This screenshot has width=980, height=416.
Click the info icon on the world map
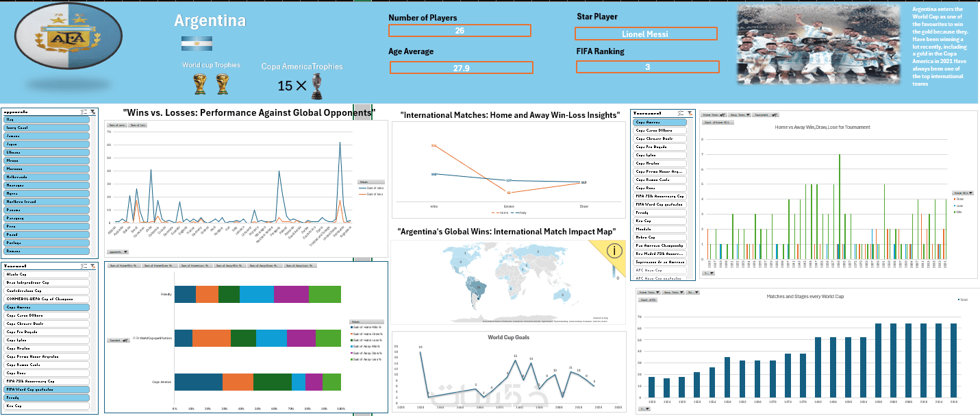[x=614, y=251]
